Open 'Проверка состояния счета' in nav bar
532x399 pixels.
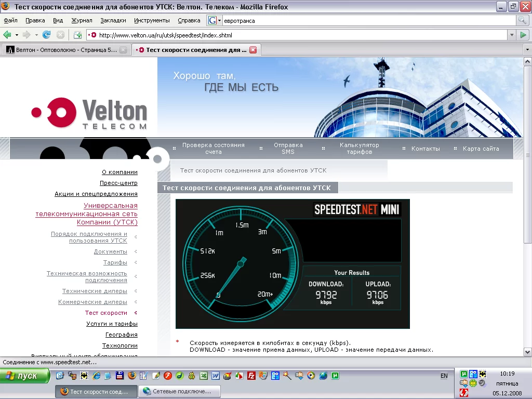pyautogui.click(x=214, y=148)
